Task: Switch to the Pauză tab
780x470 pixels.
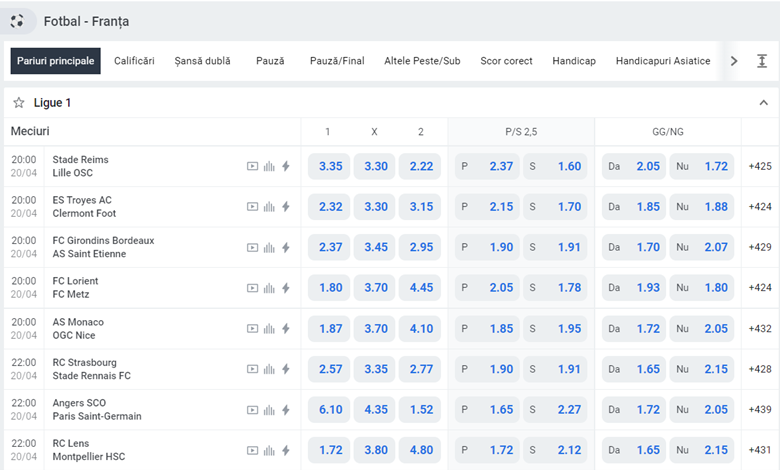Action: click(x=270, y=61)
